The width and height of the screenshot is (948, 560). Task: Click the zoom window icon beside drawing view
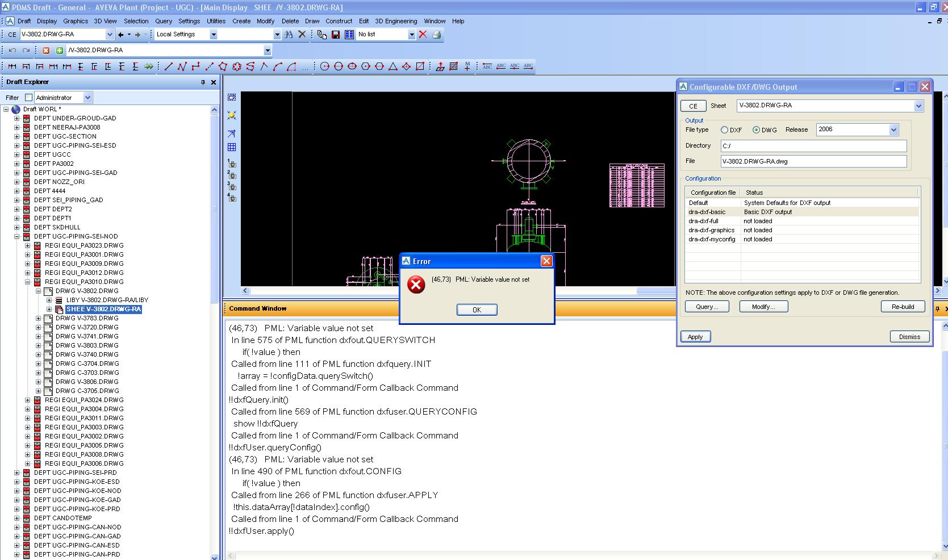(x=232, y=98)
